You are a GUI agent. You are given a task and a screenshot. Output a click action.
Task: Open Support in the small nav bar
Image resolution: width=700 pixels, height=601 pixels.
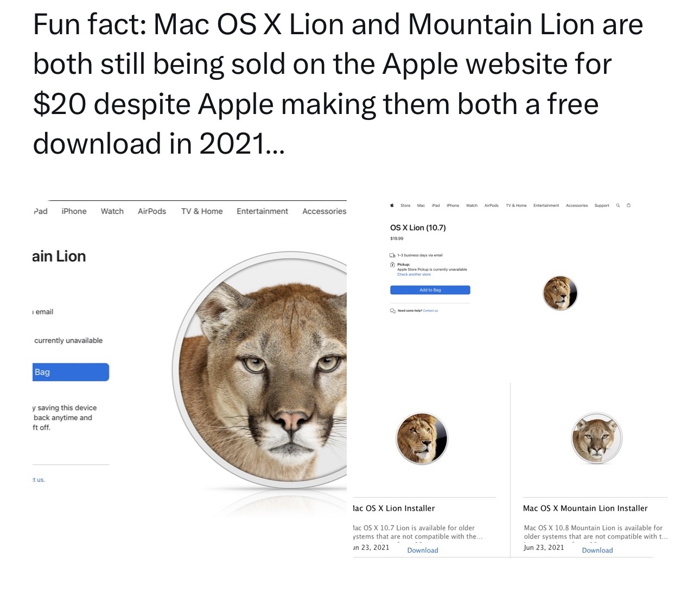pos(602,205)
